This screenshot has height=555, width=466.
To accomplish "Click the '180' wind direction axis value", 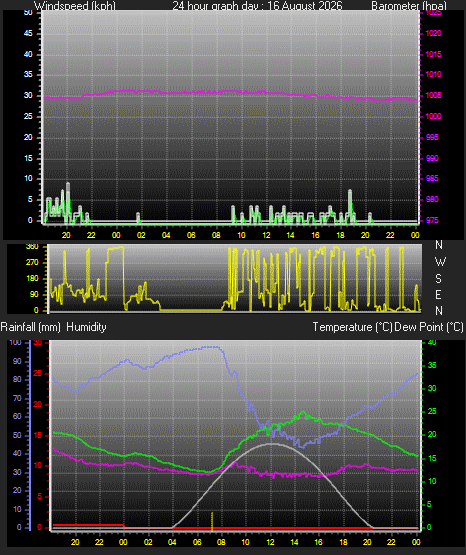I will point(32,279).
